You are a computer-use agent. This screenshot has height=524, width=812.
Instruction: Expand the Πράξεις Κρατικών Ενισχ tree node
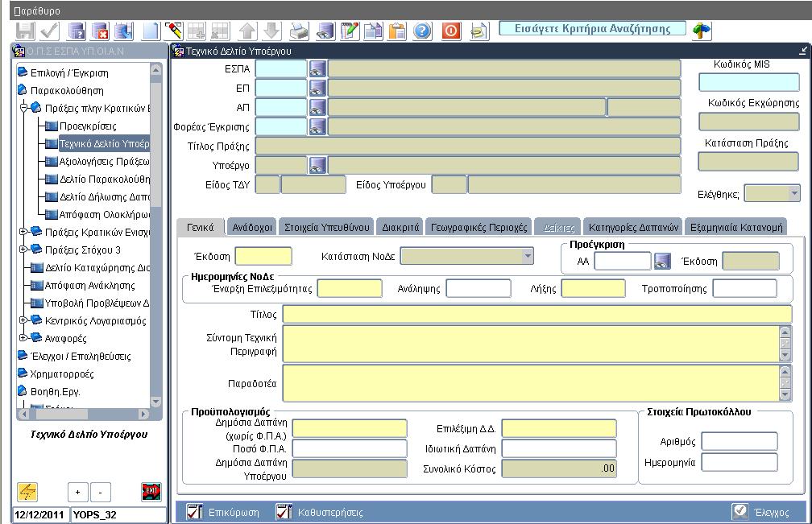click(23, 232)
